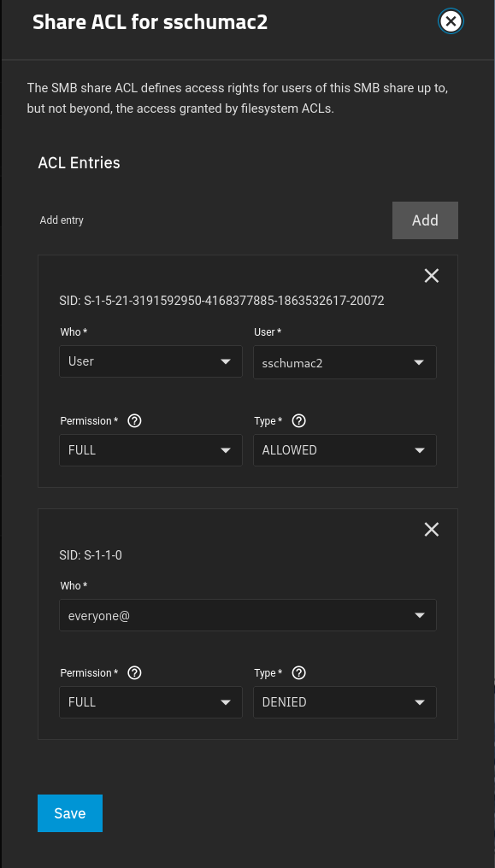
Task: Click the SID text of the sschumac2 entry
Action: click(221, 301)
